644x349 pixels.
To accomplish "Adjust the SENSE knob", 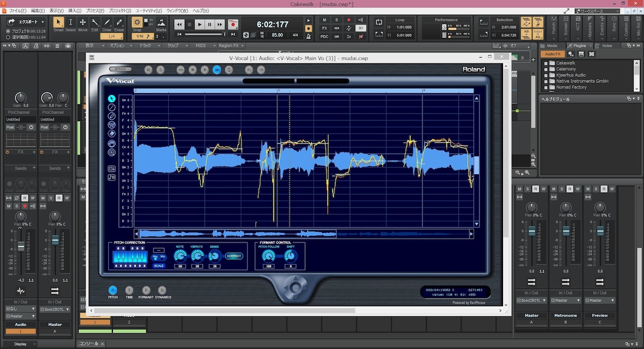I will (x=214, y=256).
